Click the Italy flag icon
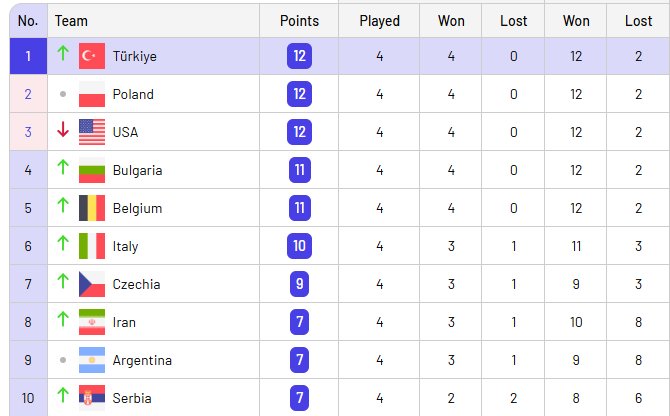This screenshot has width=670, height=416. click(x=92, y=246)
